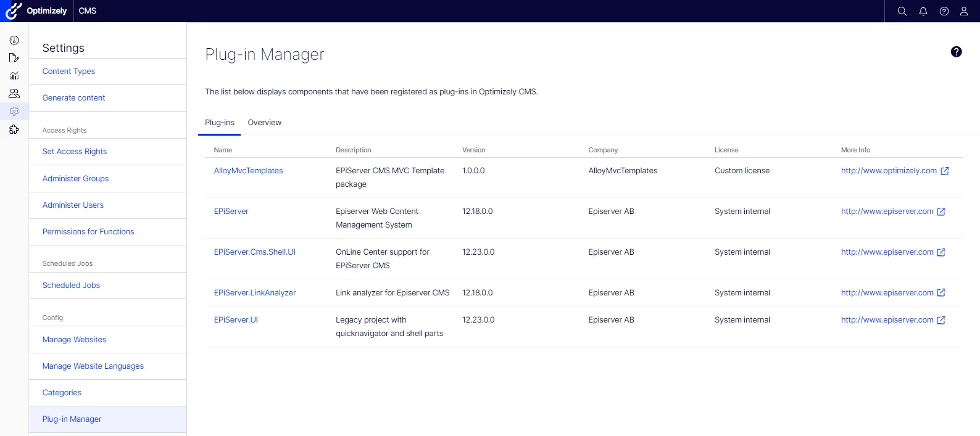The width and height of the screenshot is (980, 436).
Task: Follow episerver.com link in EPiServer.Cms.Shell.UI row
Action: pyautogui.click(x=887, y=252)
